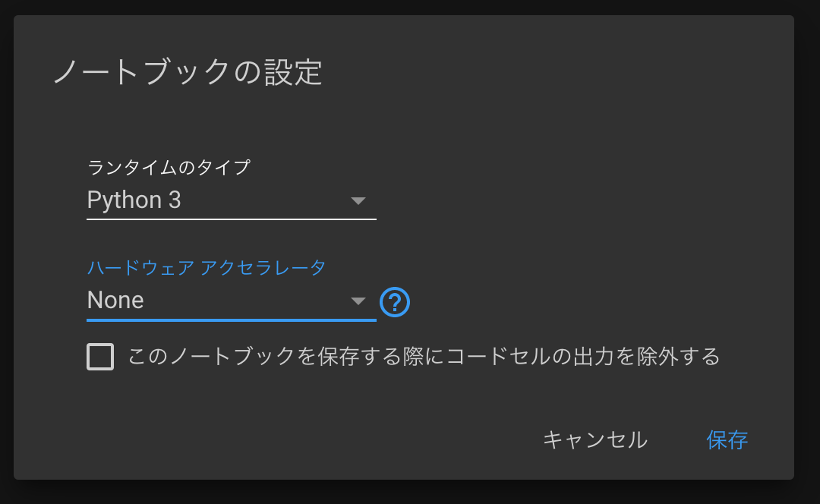Click キャンセル to dismiss the dialog
The image size is (820, 504).
pos(596,439)
